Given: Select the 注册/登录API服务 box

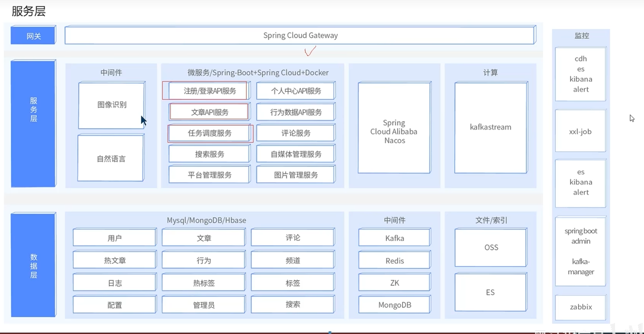Looking at the screenshot, I should pos(209,91).
